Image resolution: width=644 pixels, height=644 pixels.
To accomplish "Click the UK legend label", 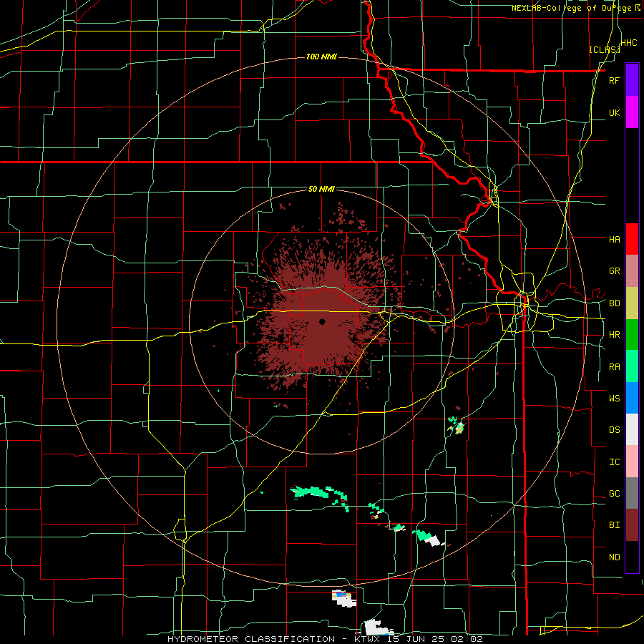I will (615, 112).
